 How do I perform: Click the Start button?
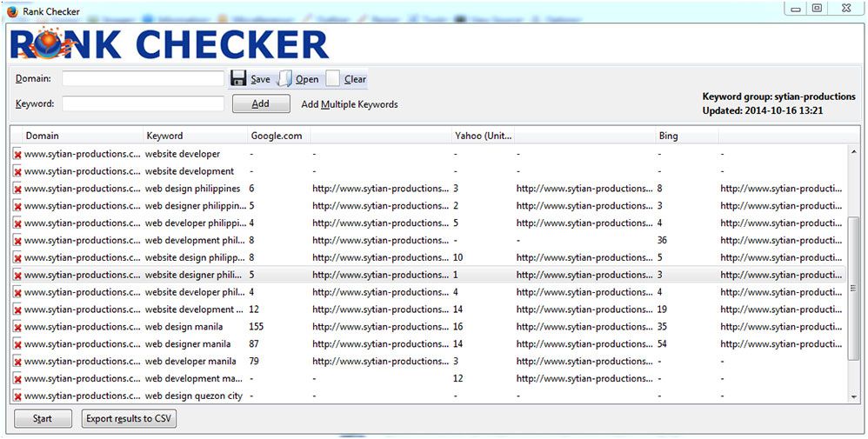43,418
